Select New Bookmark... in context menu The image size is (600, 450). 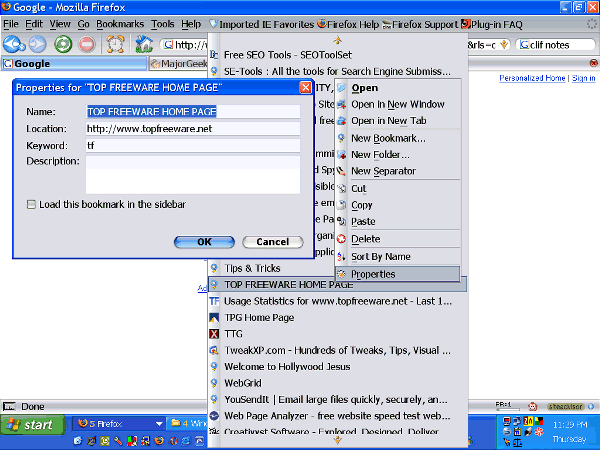398,138
